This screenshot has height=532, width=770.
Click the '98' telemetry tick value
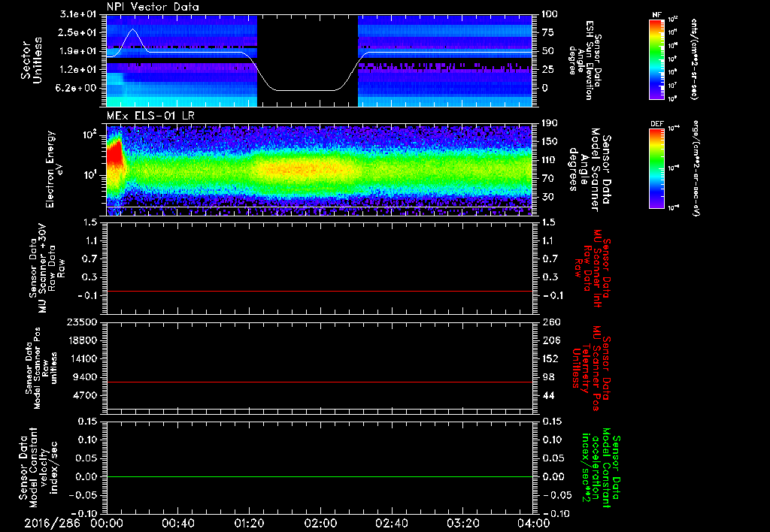[548, 377]
